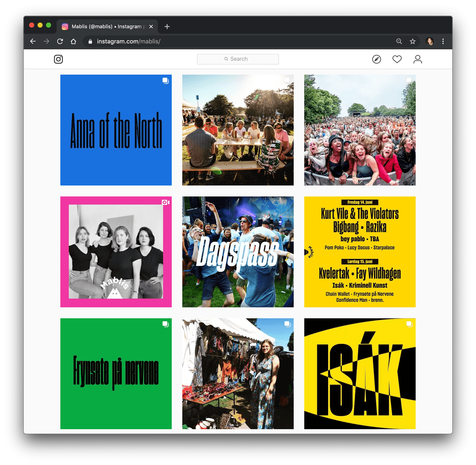Navigate back to the previous page
476x465 pixels.
[33, 41]
